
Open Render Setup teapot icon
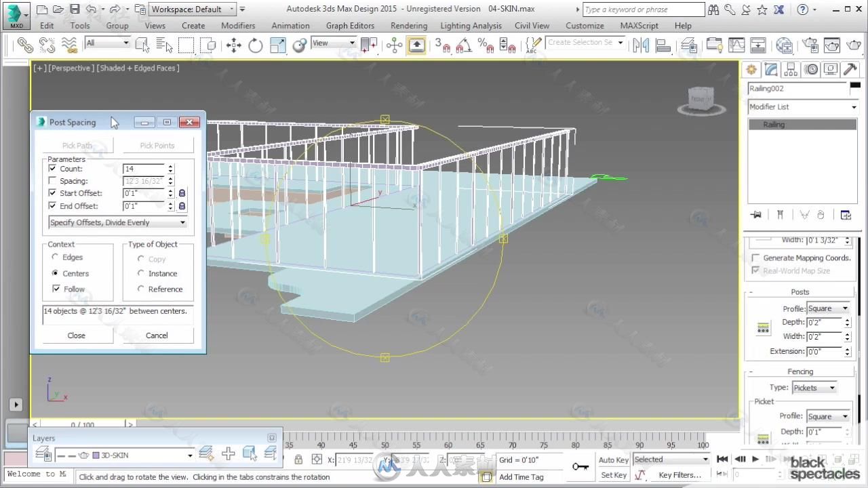point(810,45)
